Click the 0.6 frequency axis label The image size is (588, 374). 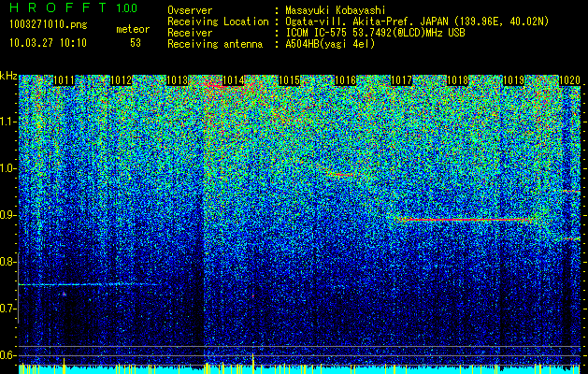pos(7,355)
